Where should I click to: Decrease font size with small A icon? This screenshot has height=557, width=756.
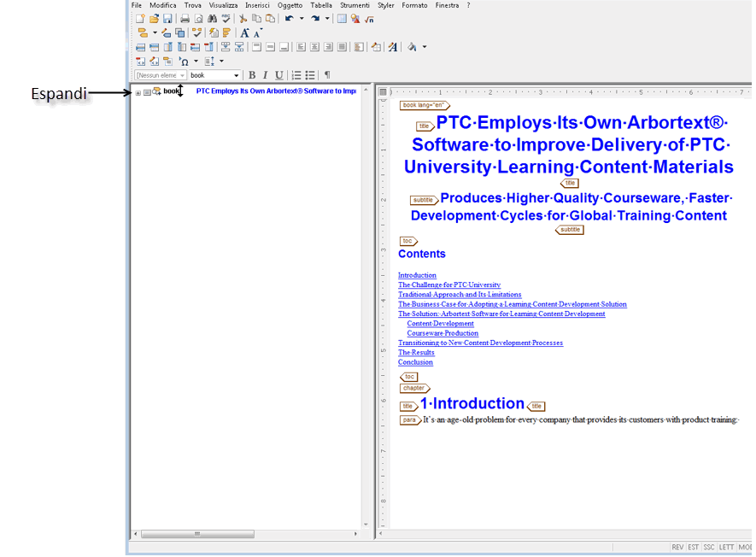click(x=258, y=32)
